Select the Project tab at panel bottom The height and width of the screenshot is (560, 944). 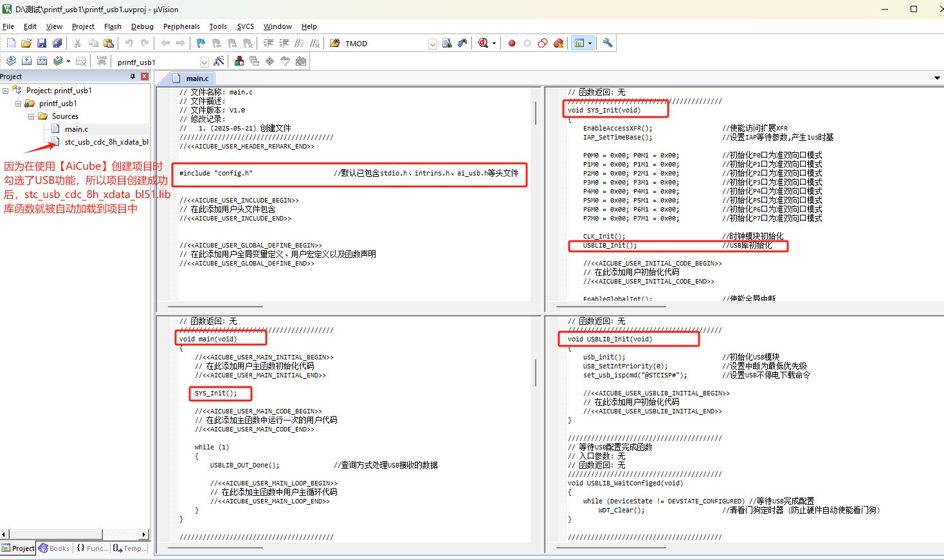click(x=18, y=548)
